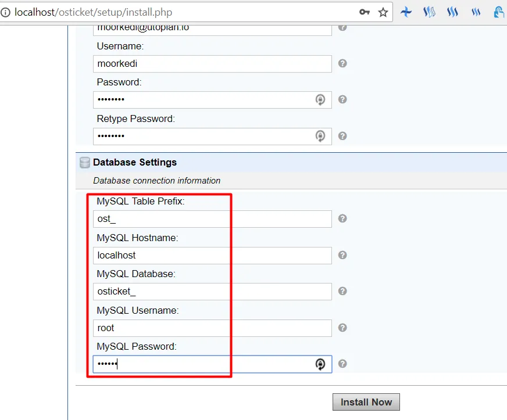The image size is (507, 420).
Task: Click the first Steem waves extension icon
Action: click(x=429, y=12)
